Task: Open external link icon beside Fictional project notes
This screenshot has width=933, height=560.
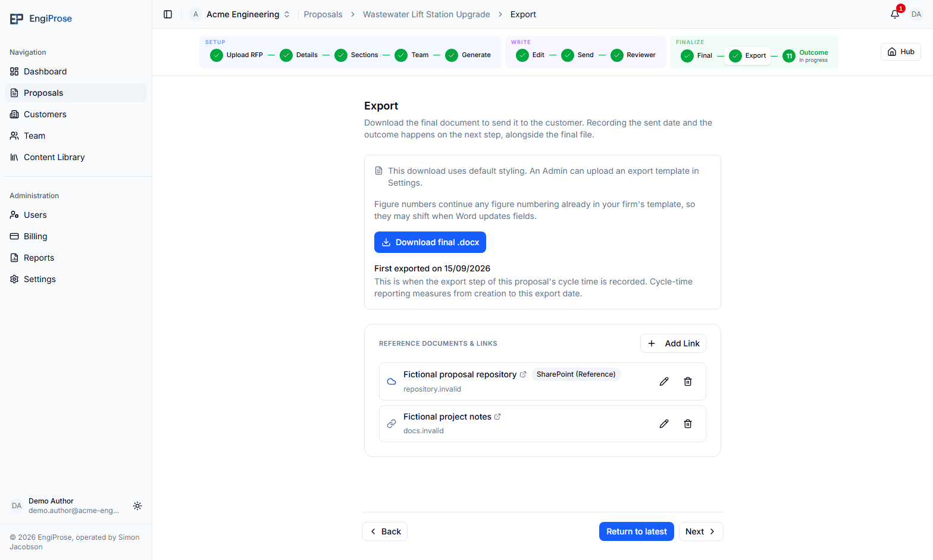Action: pos(497,417)
